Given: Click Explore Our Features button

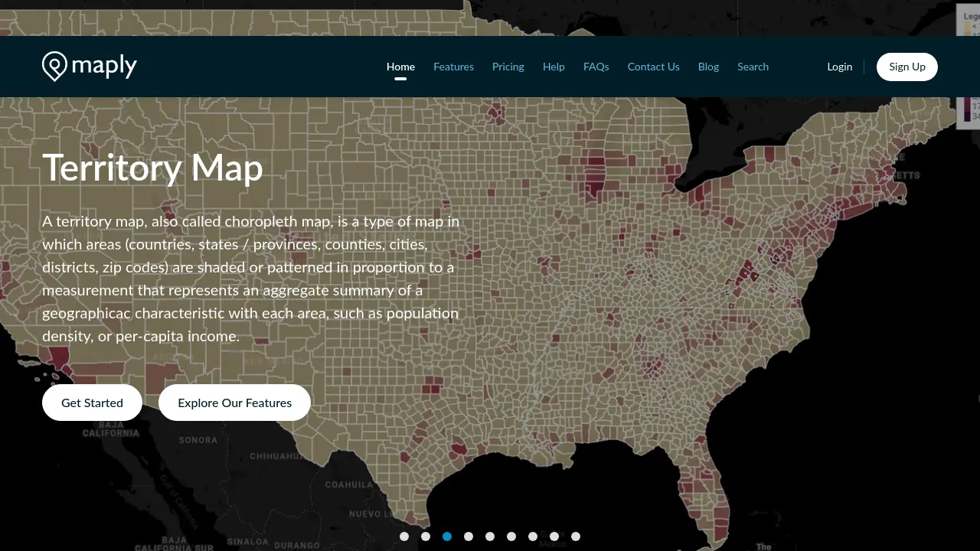Looking at the screenshot, I should pyautogui.click(x=234, y=403).
